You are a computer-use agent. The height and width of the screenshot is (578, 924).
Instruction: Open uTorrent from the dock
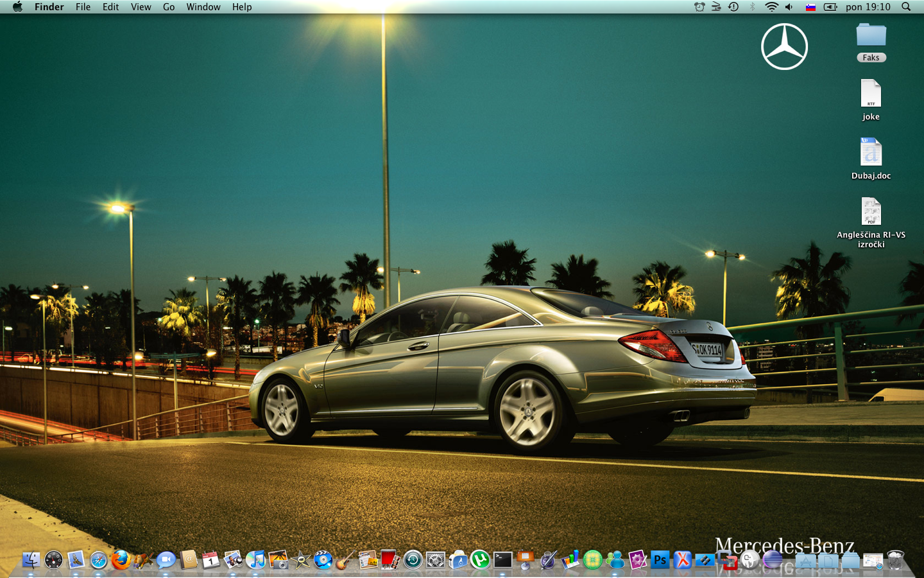(x=480, y=560)
